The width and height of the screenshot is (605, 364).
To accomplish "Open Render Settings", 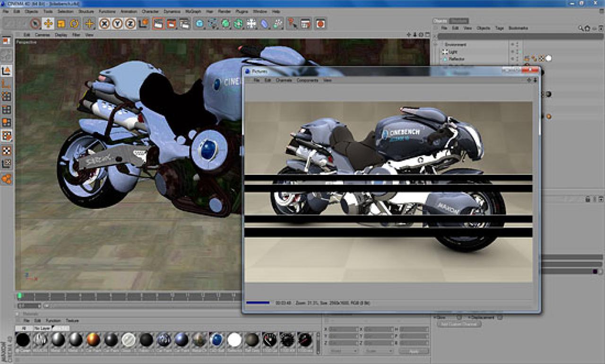I will pos(184,23).
